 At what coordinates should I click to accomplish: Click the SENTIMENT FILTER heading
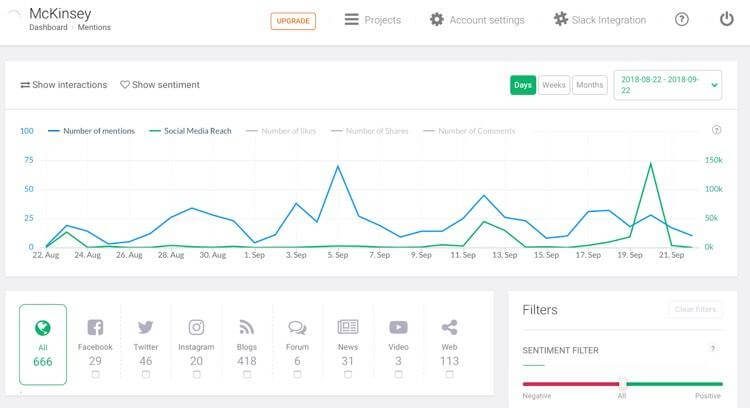561,350
